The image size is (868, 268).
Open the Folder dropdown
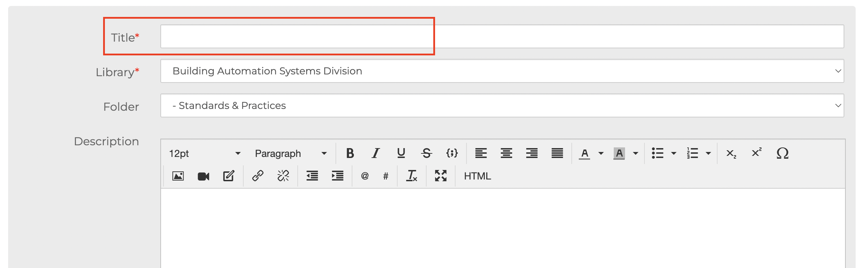tap(502, 105)
